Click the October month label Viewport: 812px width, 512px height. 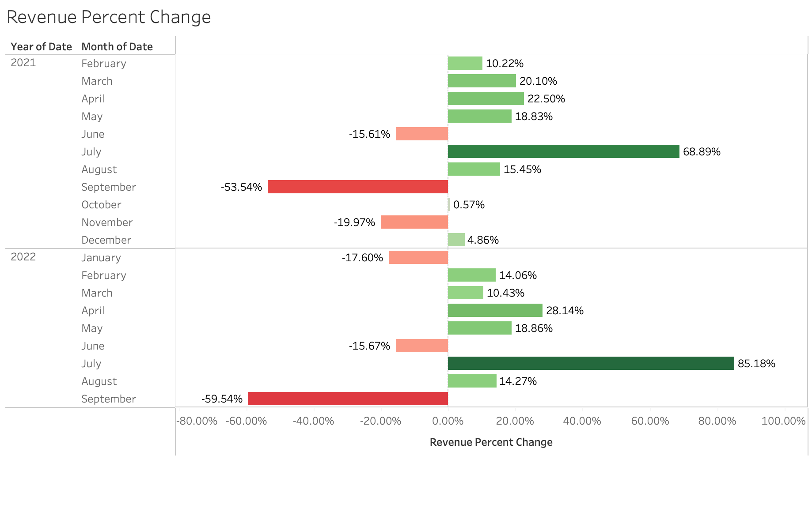click(x=101, y=205)
